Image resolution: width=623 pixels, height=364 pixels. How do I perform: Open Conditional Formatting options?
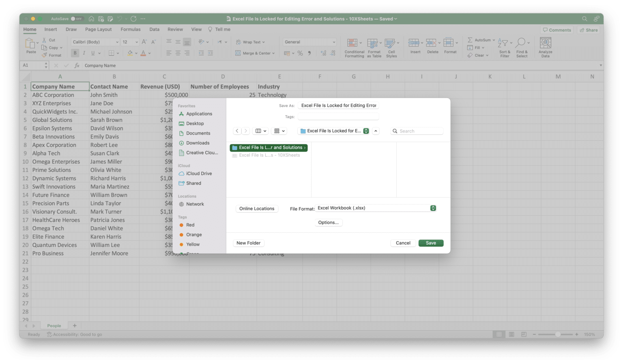tap(354, 47)
